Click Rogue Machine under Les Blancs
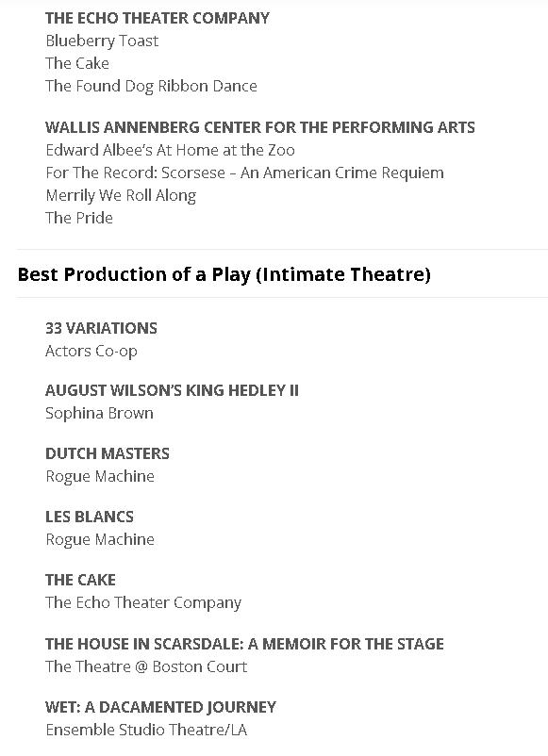Image resolution: width=548 pixels, height=756 pixels. click(x=100, y=539)
